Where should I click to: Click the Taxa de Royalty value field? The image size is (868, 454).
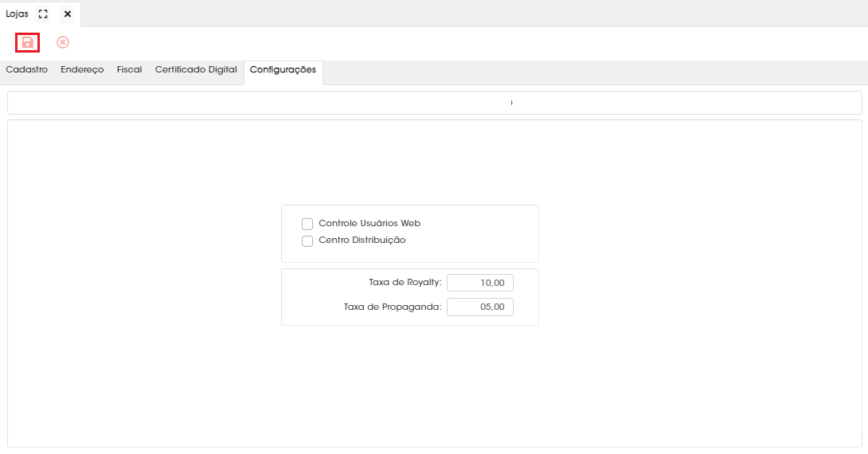point(480,283)
